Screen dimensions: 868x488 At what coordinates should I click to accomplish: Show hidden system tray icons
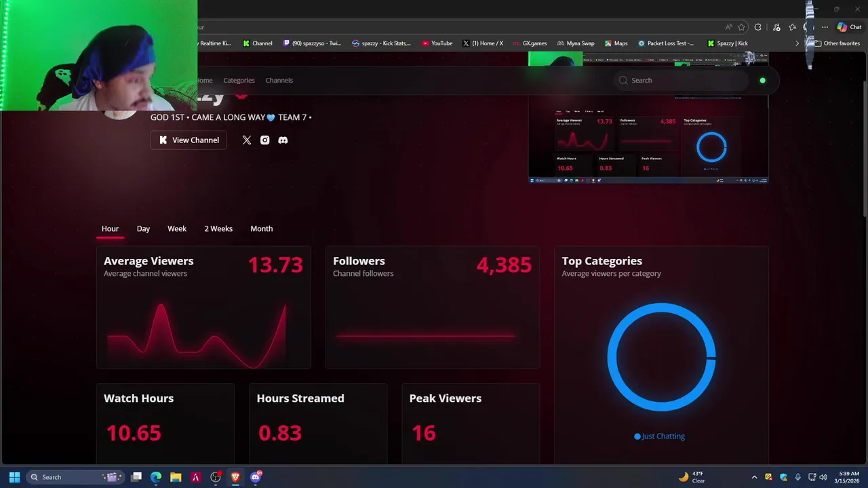[x=754, y=477]
